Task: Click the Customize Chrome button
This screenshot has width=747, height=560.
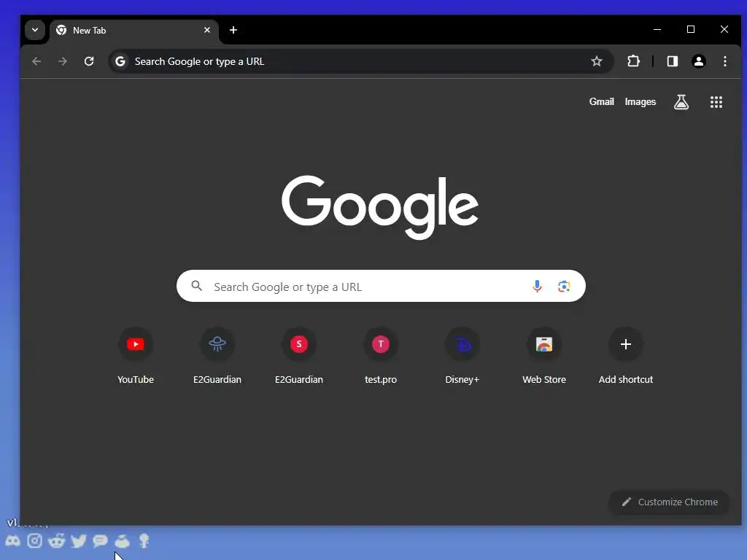Action: point(670,502)
